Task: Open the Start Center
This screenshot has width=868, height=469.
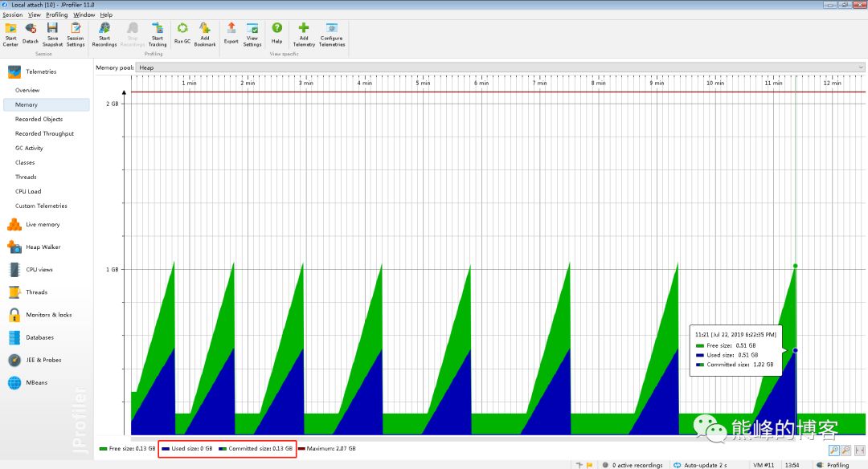Action: coord(10,35)
